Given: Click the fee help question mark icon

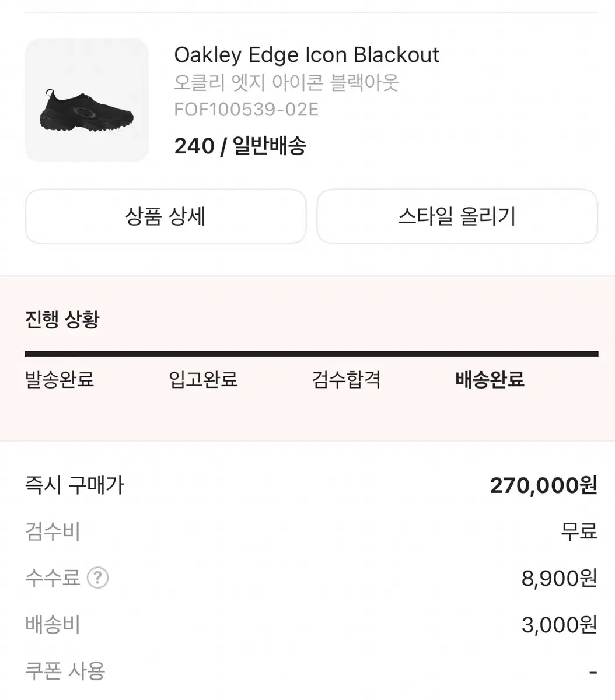Looking at the screenshot, I should coord(97,578).
